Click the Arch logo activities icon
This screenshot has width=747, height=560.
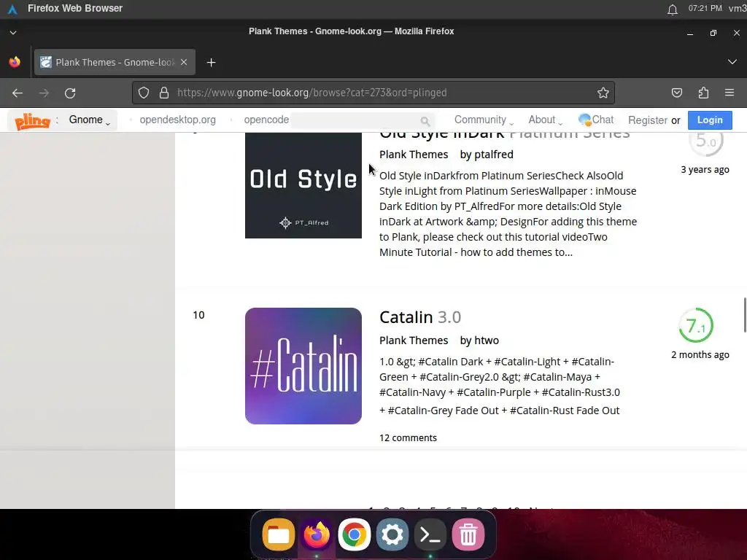point(12,9)
